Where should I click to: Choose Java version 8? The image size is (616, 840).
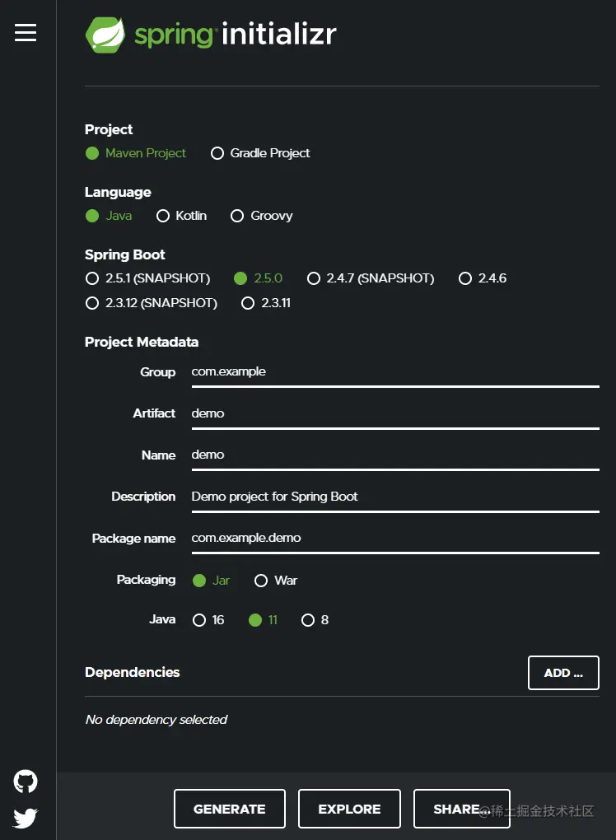click(x=315, y=620)
